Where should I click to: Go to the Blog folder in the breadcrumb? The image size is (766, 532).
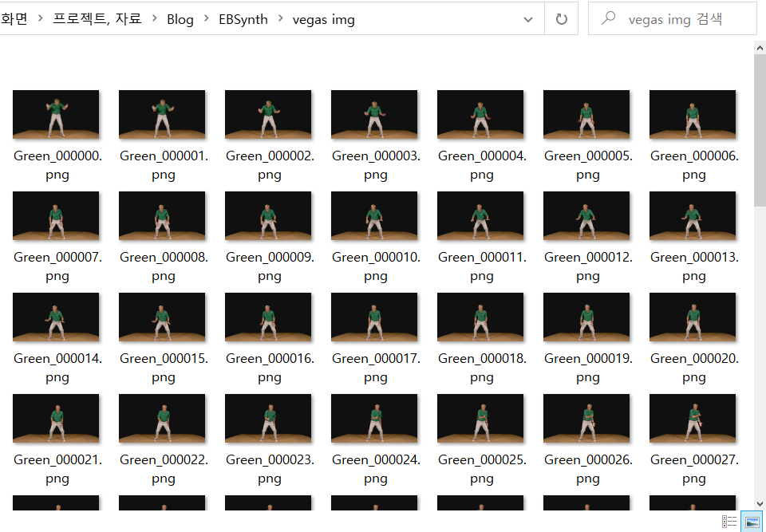click(x=180, y=19)
